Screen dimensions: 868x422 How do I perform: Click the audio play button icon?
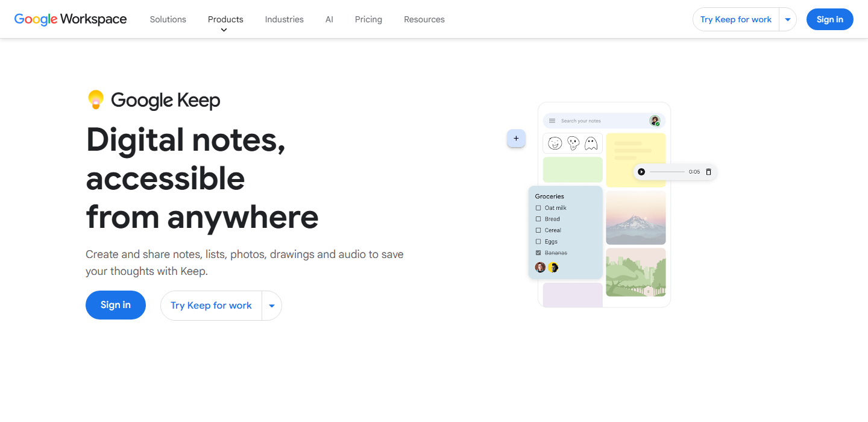coord(641,172)
